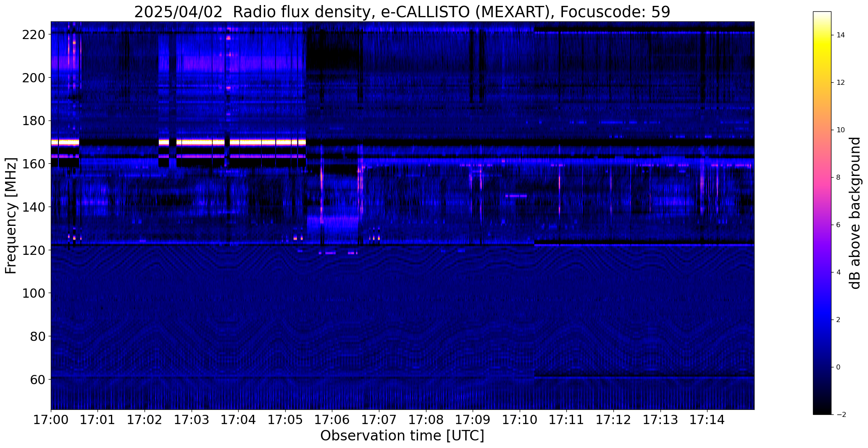Click the 17:04 time tick label
This screenshot has height=448, width=868.
pyautogui.click(x=239, y=419)
